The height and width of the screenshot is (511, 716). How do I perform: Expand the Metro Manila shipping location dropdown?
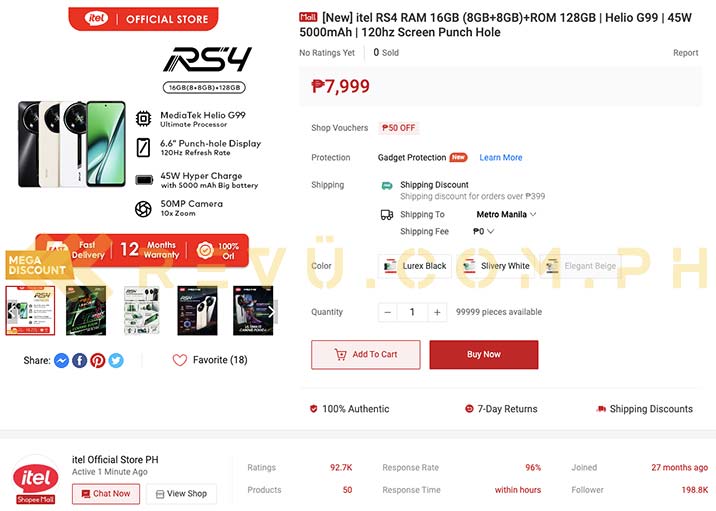(506, 214)
